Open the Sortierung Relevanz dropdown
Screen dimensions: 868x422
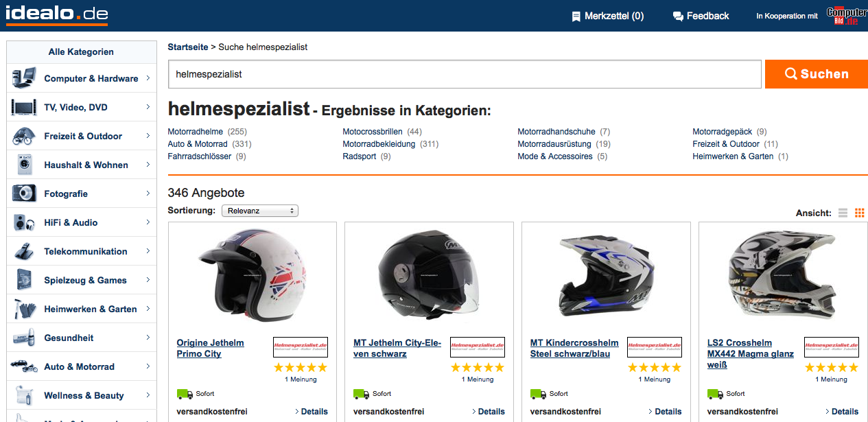tap(259, 211)
